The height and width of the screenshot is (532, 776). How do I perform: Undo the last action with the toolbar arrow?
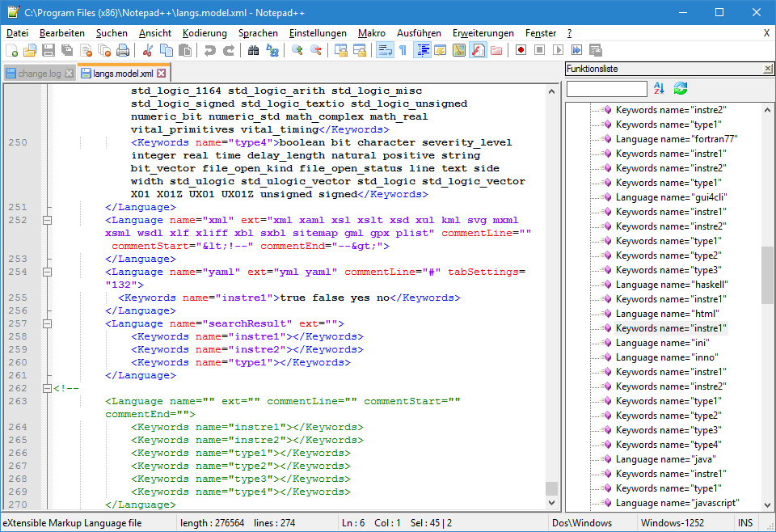point(210,50)
